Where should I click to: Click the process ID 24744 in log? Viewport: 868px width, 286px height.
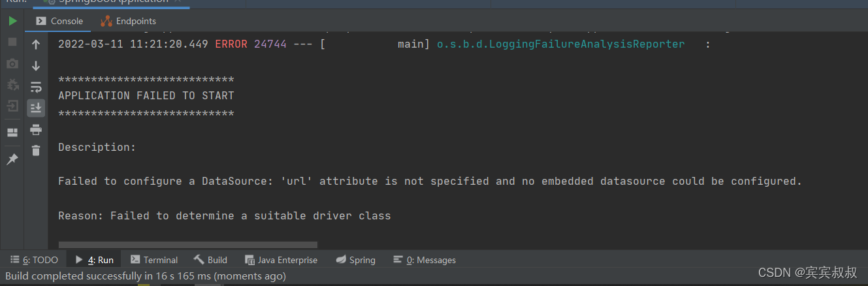[x=270, y=44]
